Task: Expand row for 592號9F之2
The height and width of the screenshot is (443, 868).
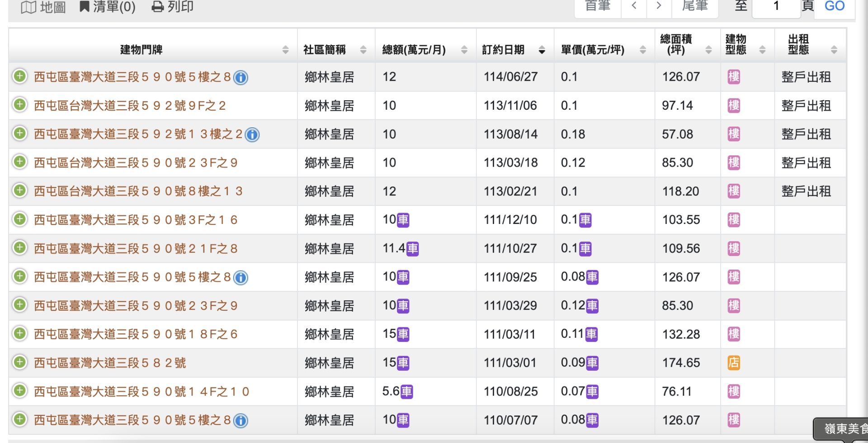Action: pos(19,105)
